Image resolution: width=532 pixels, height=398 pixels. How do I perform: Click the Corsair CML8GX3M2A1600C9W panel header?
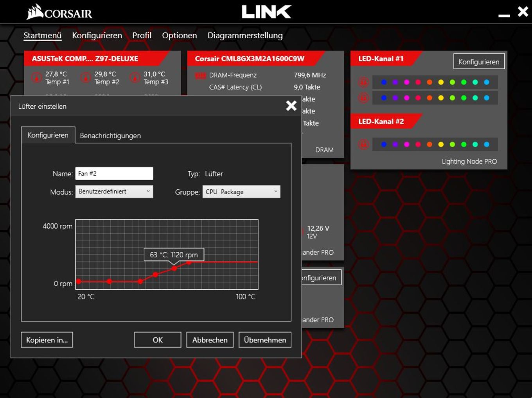click(256, 59)
